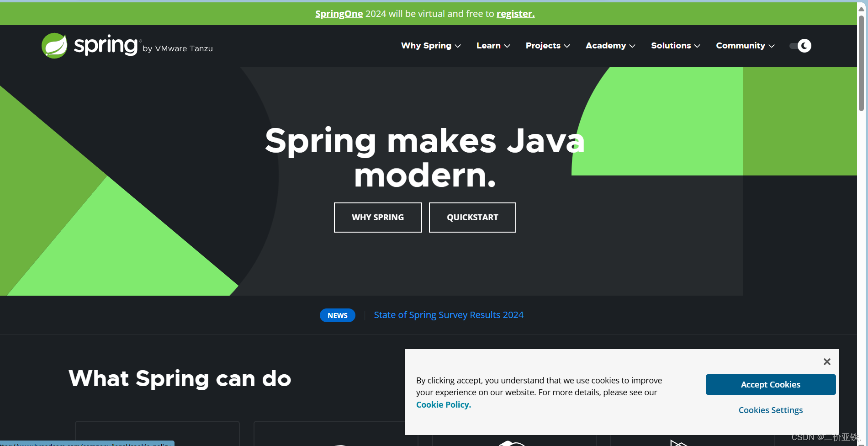Screen dimensions: 868x446
Task: Open Cookies Settings
Action: [x=771, y=410]
